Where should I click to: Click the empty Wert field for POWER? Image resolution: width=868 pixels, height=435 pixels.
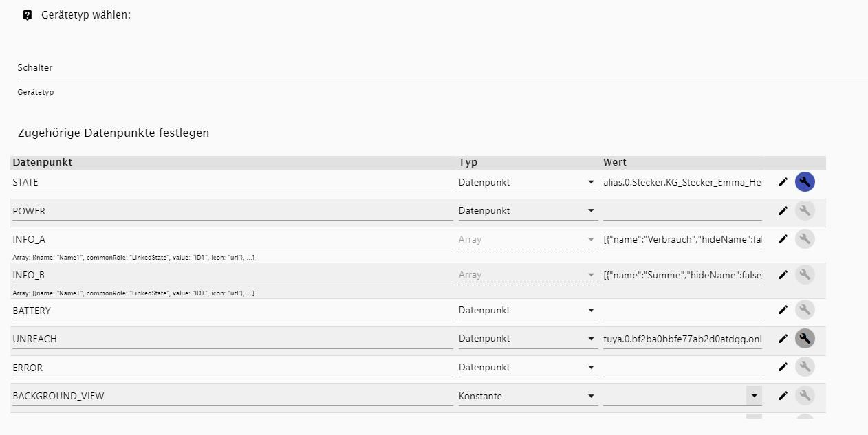click(682, 211)
